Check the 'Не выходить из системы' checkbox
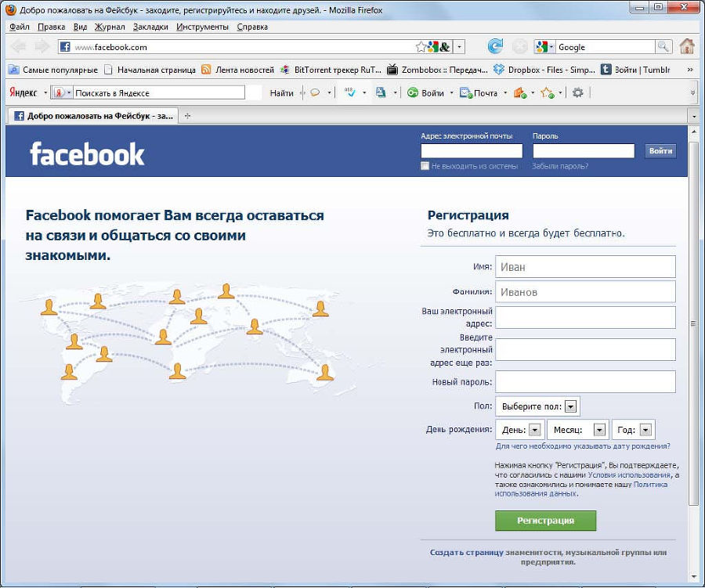This screenshot has width=705, height=588. coord(425,166)
